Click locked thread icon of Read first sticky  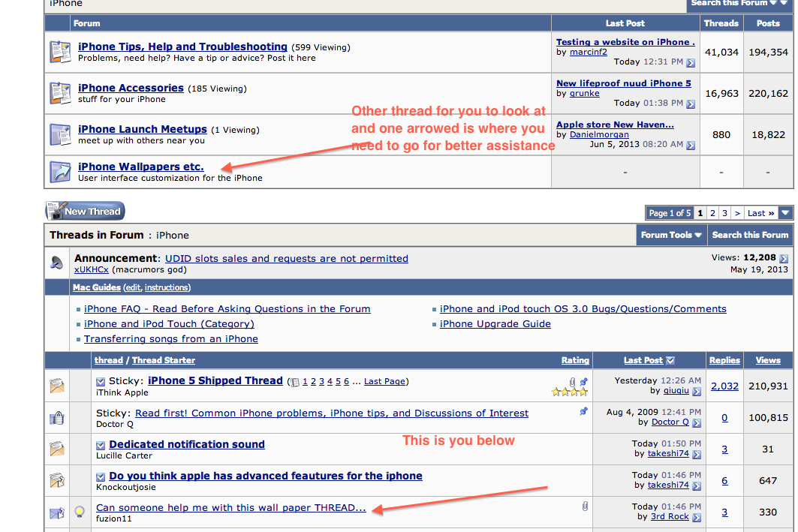pyautogui.click(x=57, y=417)
